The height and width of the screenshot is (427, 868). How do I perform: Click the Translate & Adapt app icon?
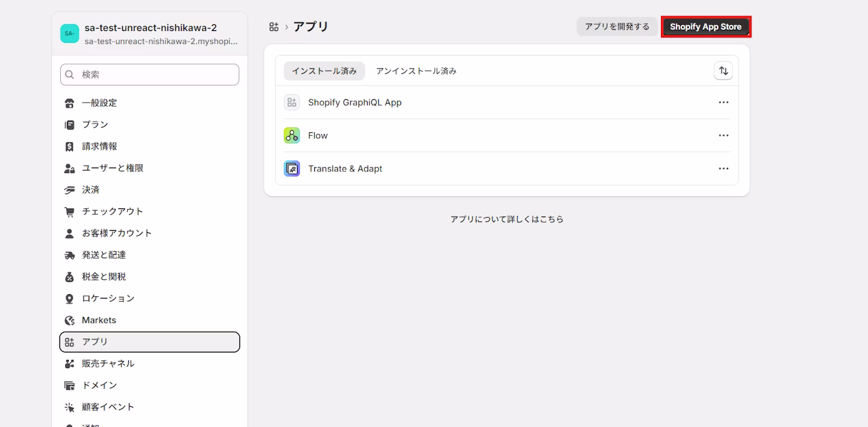[x=291, y=168]
